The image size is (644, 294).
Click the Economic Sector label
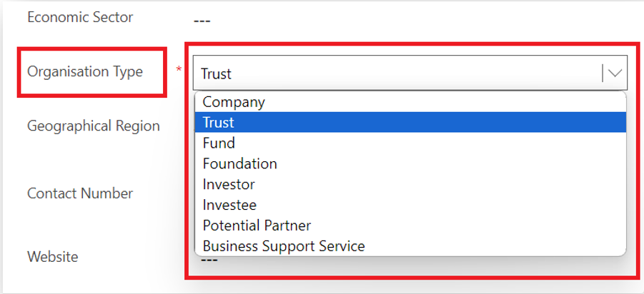coord(80,17)
